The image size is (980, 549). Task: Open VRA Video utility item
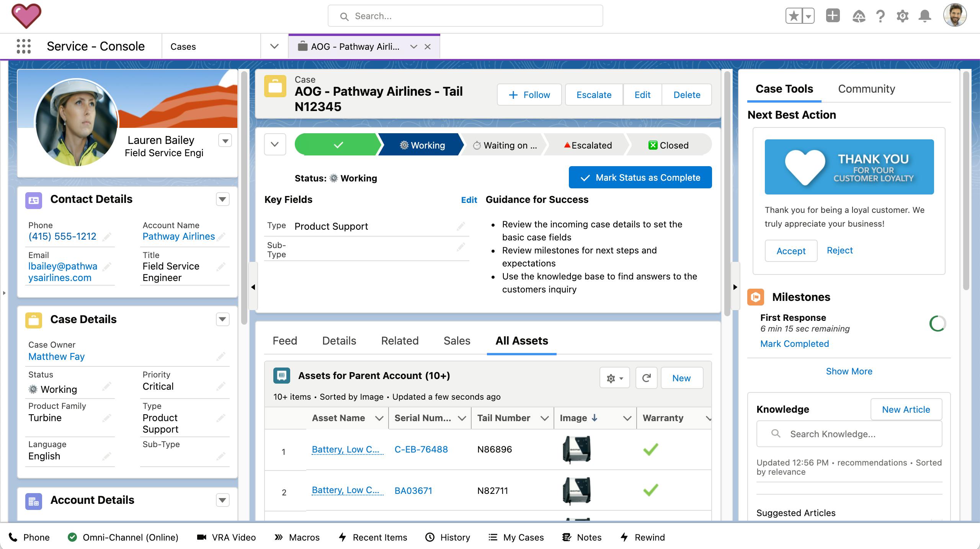(226, 537)
